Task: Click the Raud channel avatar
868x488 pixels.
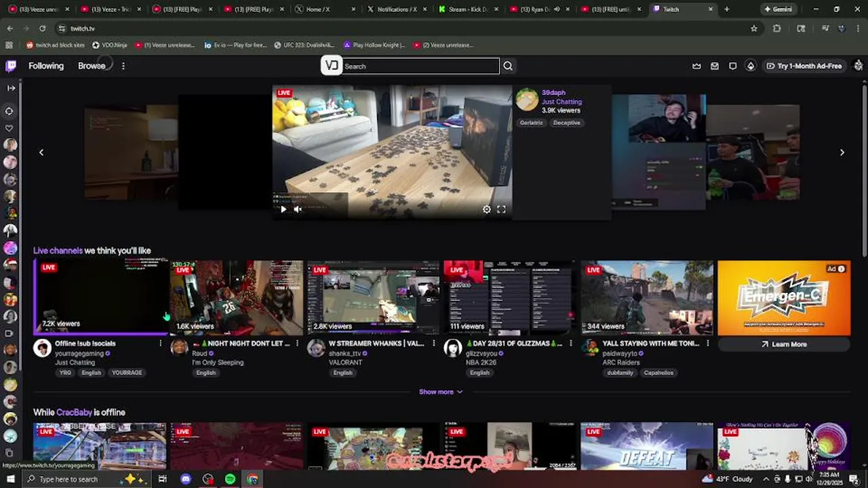Action: [179, 348]
